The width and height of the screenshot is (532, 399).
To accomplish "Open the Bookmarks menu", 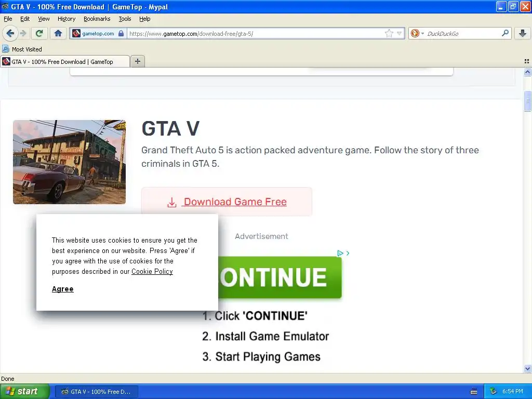I will (97, 19).
